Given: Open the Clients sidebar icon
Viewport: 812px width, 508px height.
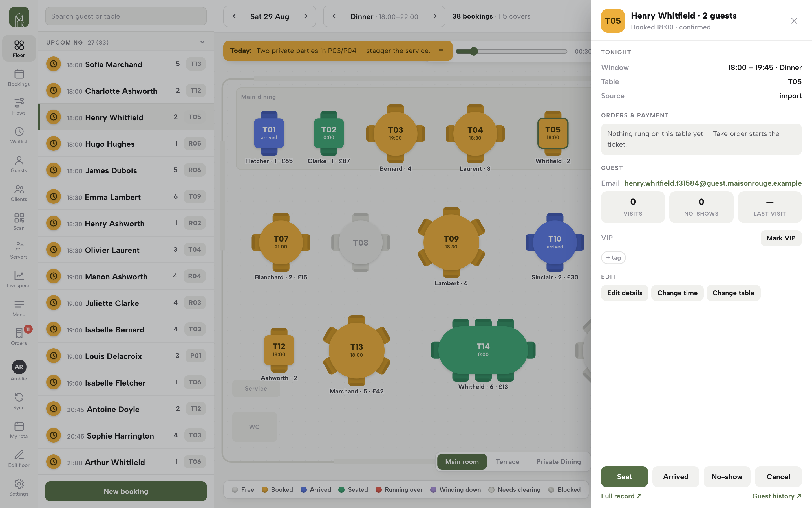Looking at the screenshot, I should (x=19, y=193).
